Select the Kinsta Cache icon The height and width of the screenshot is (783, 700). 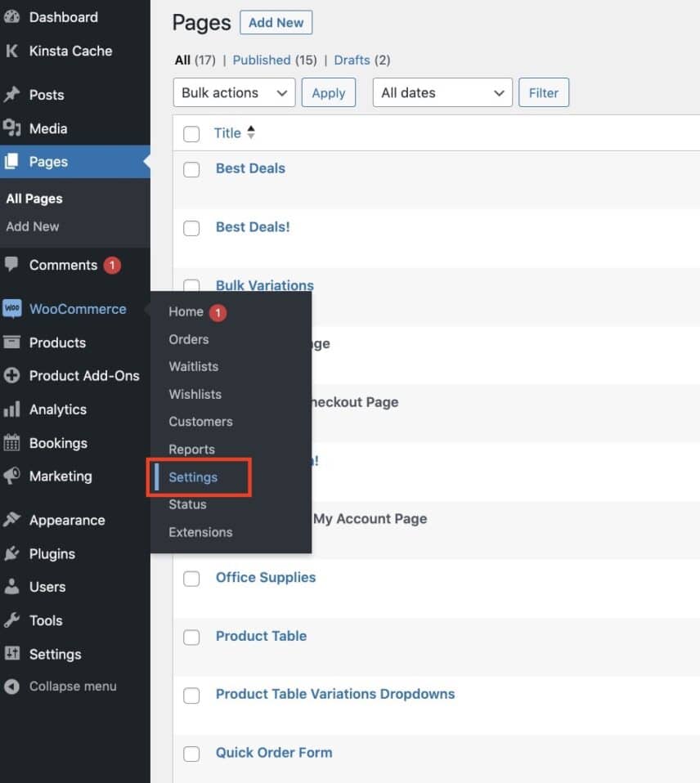[x=11, y=51]
